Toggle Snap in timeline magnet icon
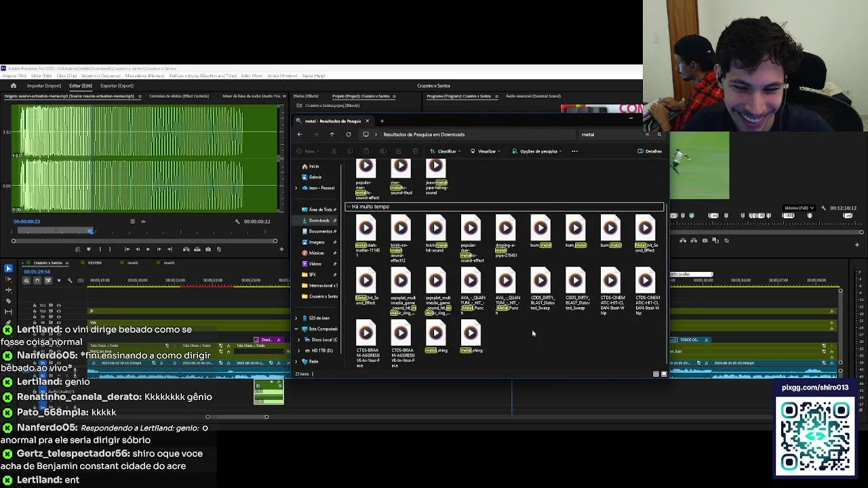 tap(37, 280)
